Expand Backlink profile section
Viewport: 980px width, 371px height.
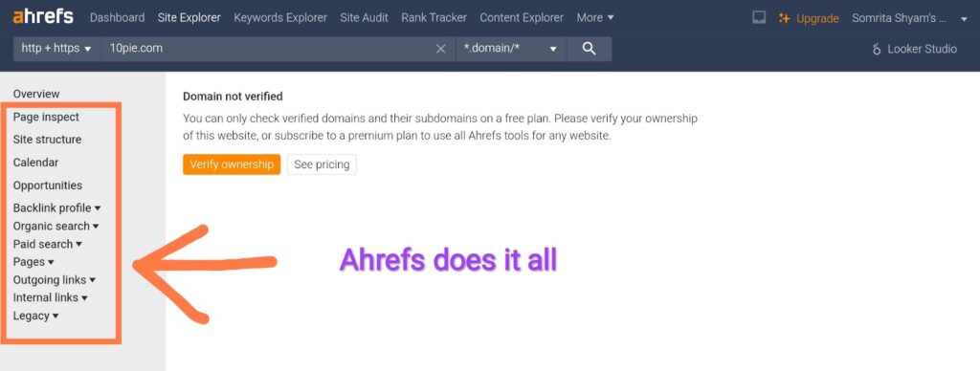click(56, 208)
